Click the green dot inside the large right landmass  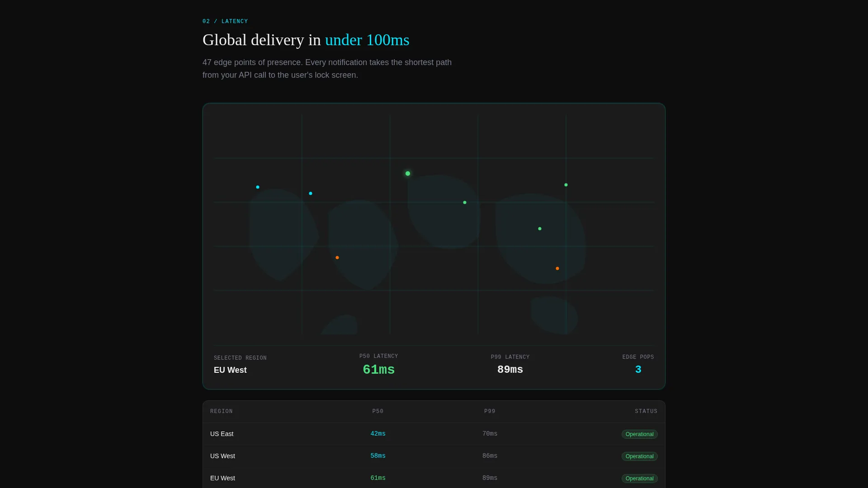540,229
